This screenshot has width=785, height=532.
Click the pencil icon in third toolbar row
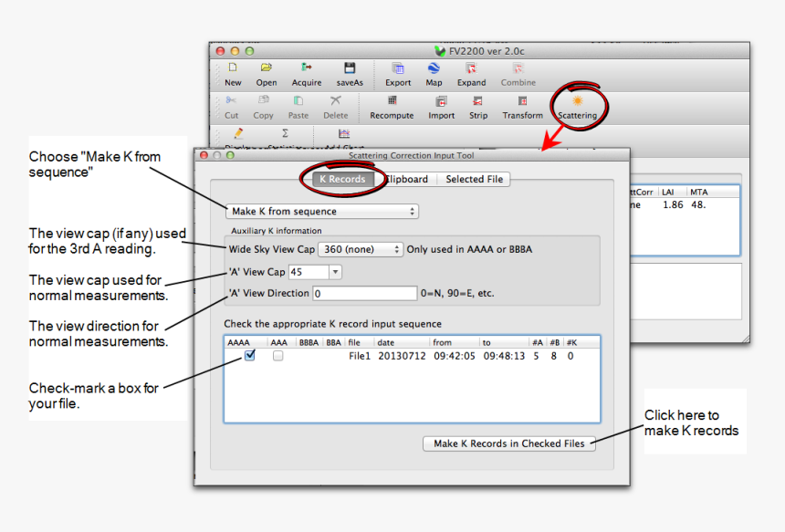(x=238, y=133)
